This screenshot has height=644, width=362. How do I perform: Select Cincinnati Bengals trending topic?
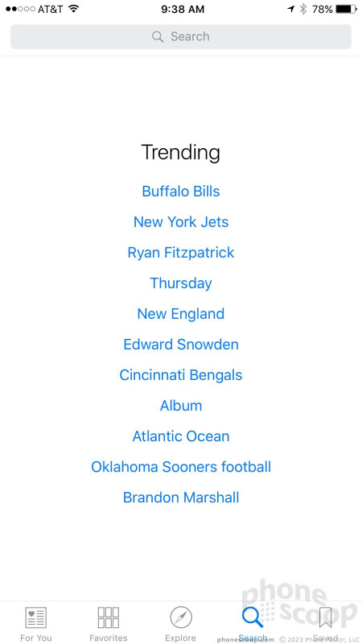pyautogui.click(x=181, y=375)
